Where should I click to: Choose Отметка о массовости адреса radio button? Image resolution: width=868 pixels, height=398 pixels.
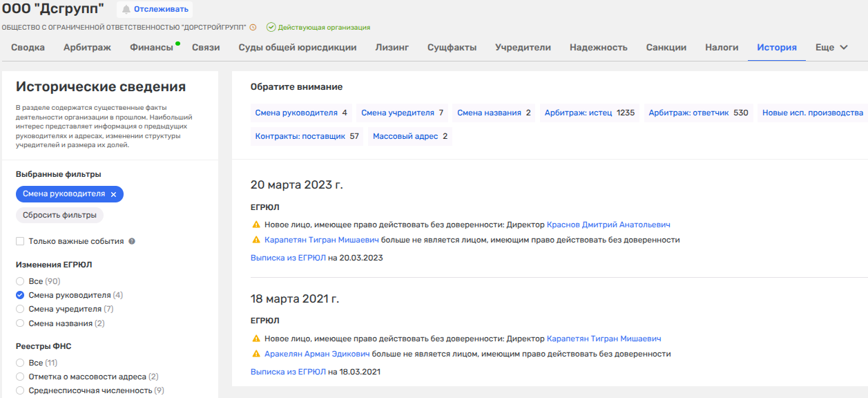pyautogui.click(x=20, y=377)
